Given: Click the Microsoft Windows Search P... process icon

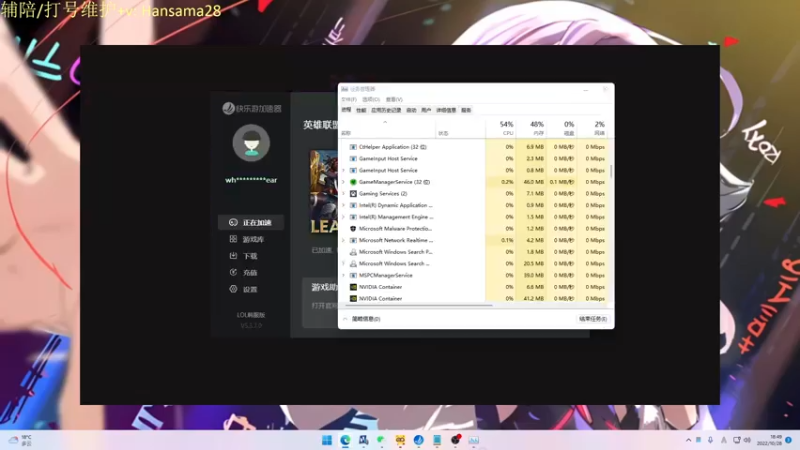Looking at the screenshot, I should click(x=353, y=252).
